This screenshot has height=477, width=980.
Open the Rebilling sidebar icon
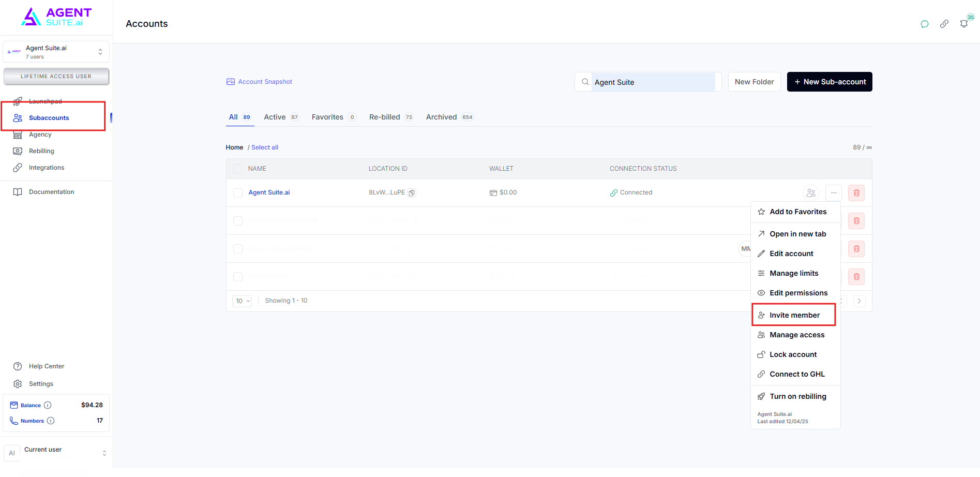pyautogui.click(x=18, y=151)
